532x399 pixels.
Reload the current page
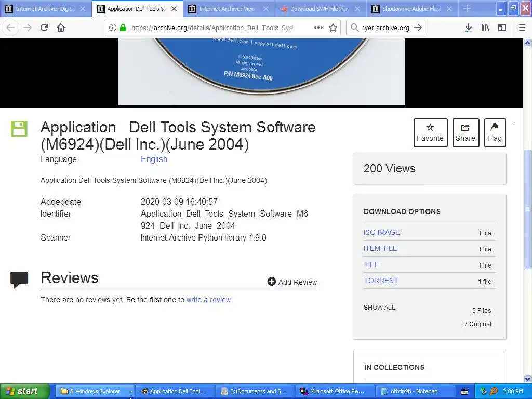[x=44, y=28]
